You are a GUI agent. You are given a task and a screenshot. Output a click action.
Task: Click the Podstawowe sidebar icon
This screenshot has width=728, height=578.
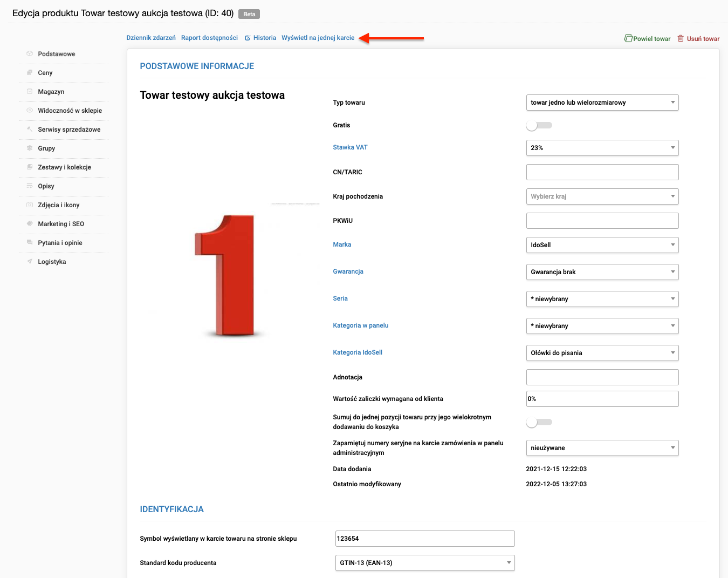tap(30, 53)
